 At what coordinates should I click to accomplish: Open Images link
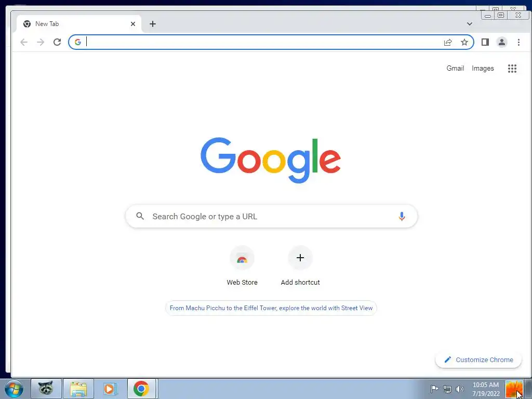483,69
